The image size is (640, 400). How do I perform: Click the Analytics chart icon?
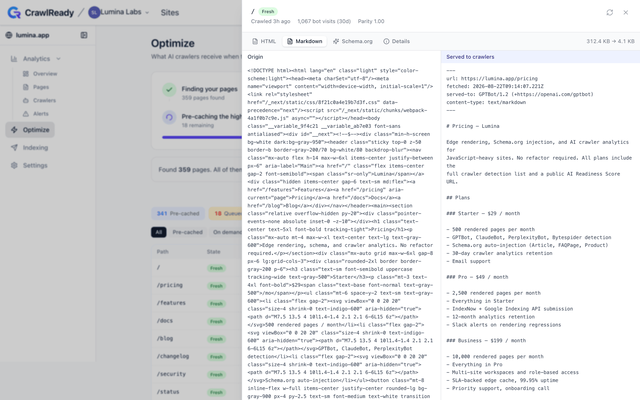pos(14,59)
